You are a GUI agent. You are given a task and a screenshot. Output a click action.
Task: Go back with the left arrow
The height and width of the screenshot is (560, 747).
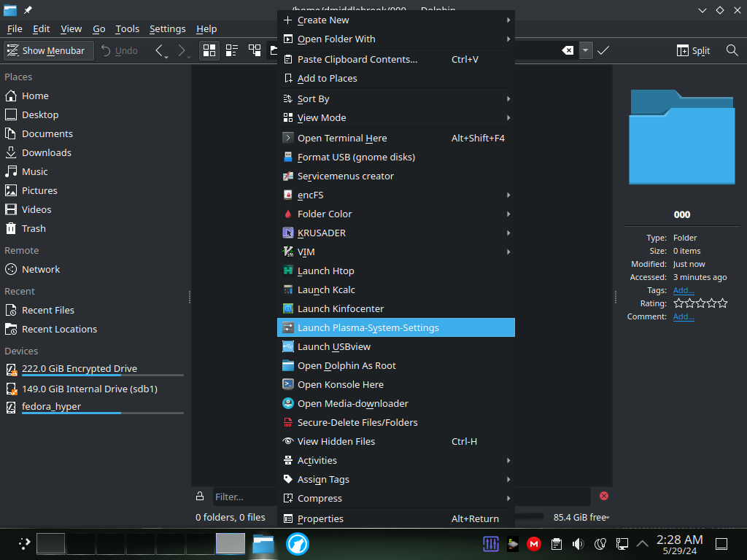pyautogui.click(x=161, y=50)
